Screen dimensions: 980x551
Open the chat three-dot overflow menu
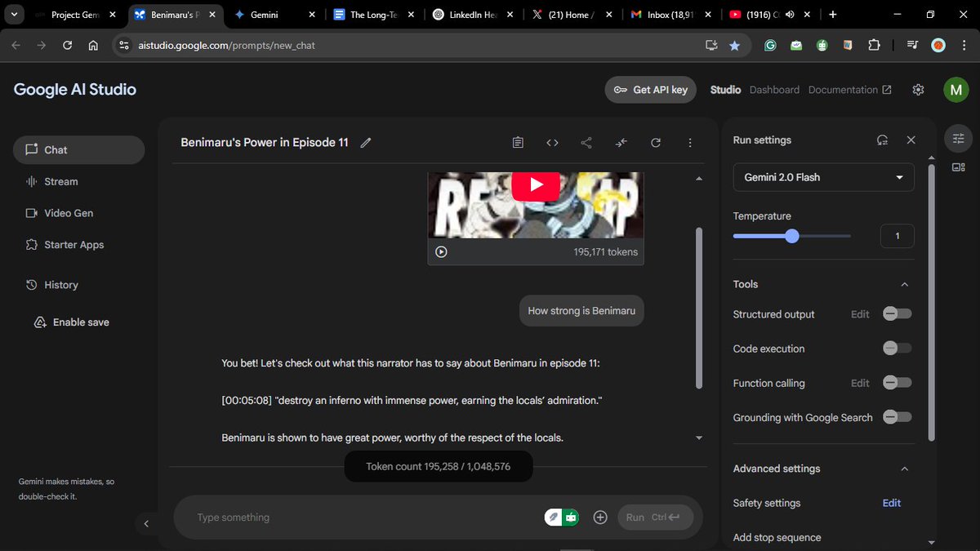click(690, 143)
